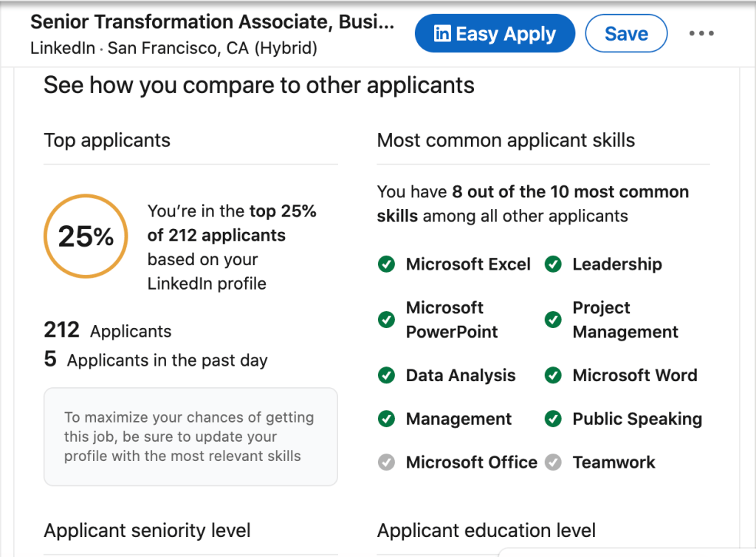Select the Applicant seniority level heading
Image resolution: width=756 pixels, height=557 pixels.
coord(147,530)
